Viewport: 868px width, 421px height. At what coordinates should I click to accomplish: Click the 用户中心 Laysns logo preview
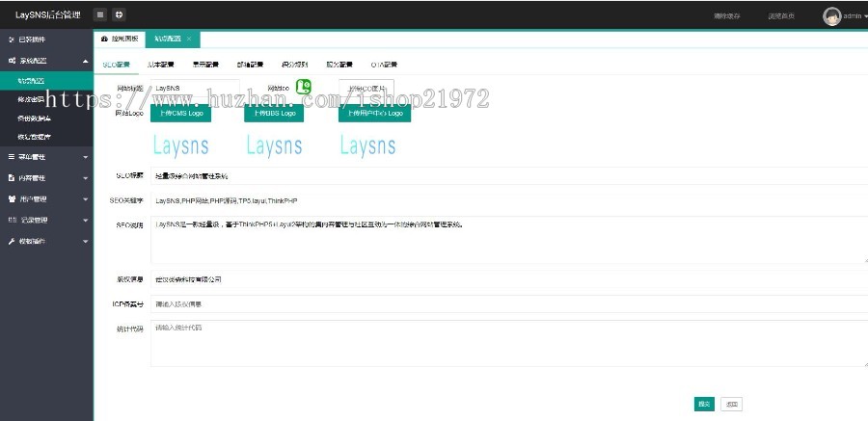(x=368, y=146)
